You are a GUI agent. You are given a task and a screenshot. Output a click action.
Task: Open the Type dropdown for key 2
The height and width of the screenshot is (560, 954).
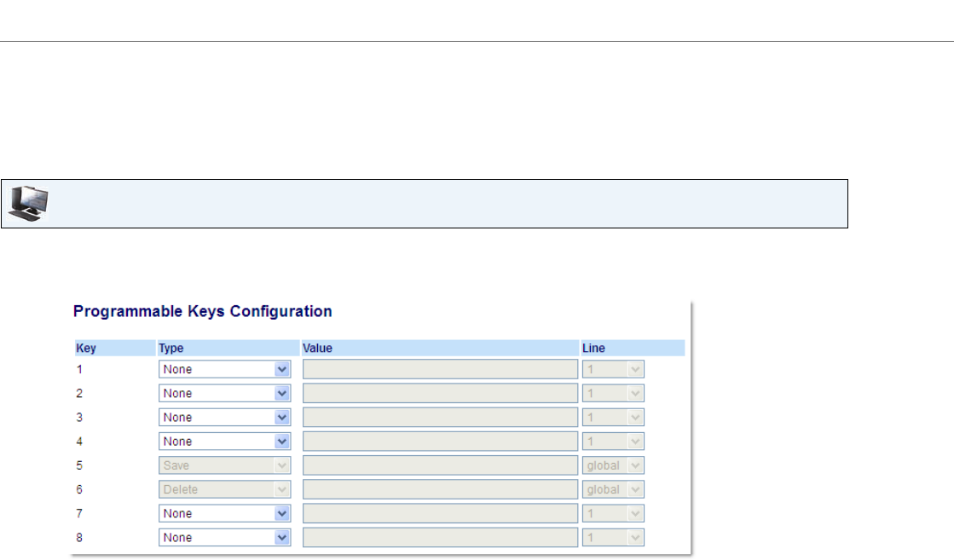(225, 394)
